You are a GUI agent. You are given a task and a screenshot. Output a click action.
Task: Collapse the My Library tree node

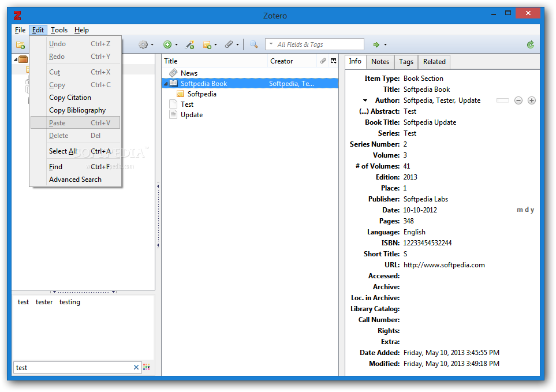tap(16, 59)
